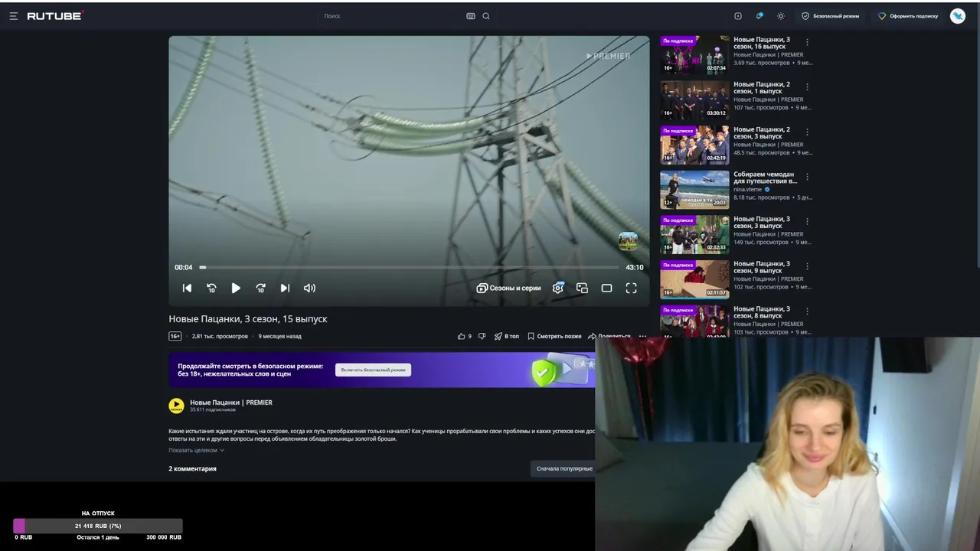Open the notifications bell icon

(759, 16)
